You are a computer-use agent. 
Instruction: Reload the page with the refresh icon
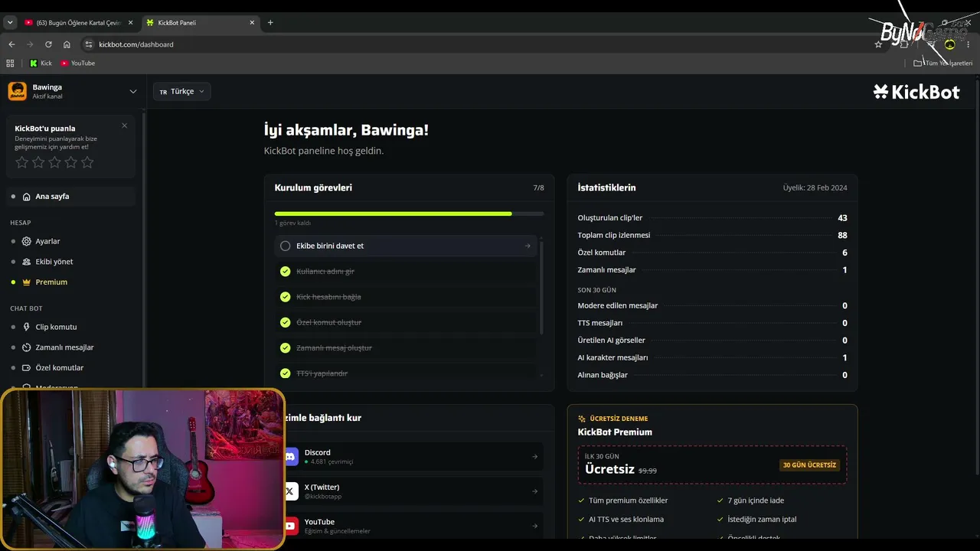click(48, 44)
